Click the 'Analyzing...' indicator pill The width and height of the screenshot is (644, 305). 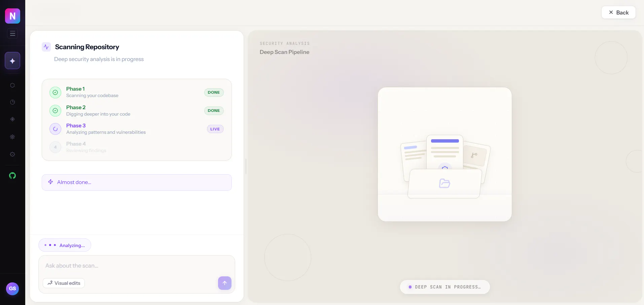(x=65, y=245)
